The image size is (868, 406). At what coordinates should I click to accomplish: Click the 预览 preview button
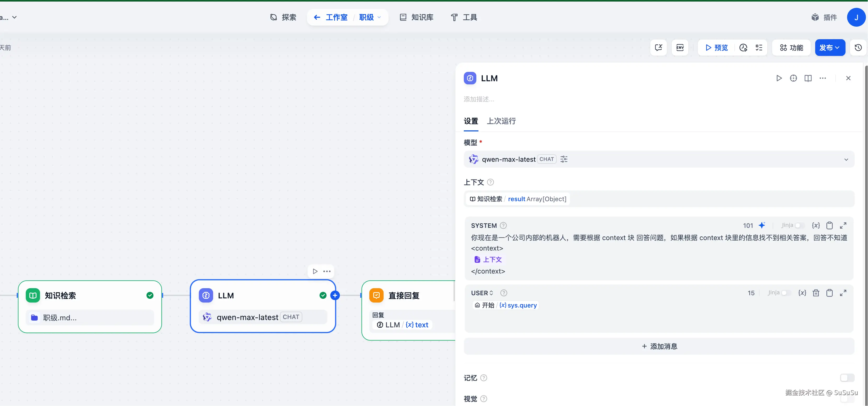[x=717, y=48]
